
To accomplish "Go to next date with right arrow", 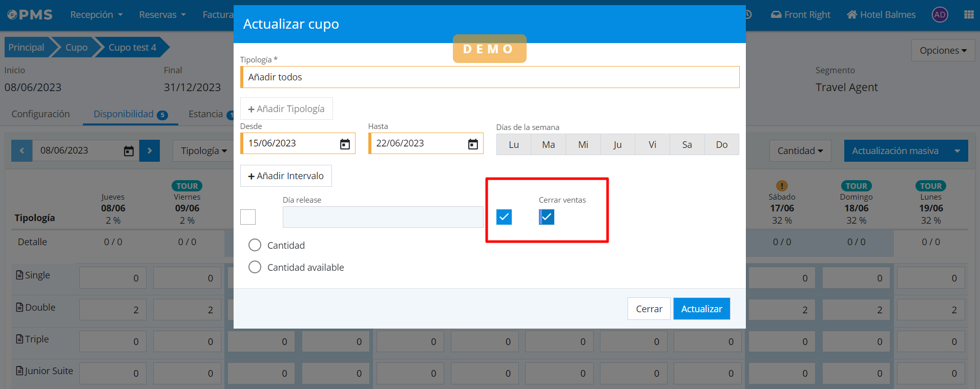I will coord(150,150).
